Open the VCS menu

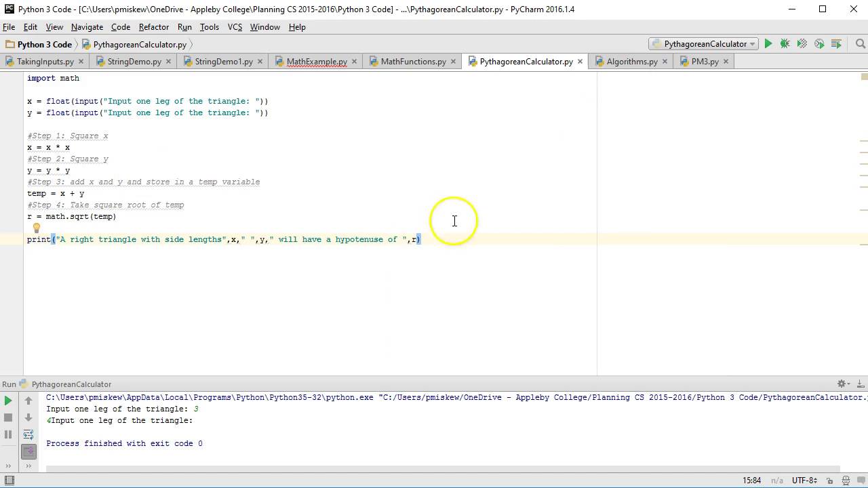[x=235, y=27]
